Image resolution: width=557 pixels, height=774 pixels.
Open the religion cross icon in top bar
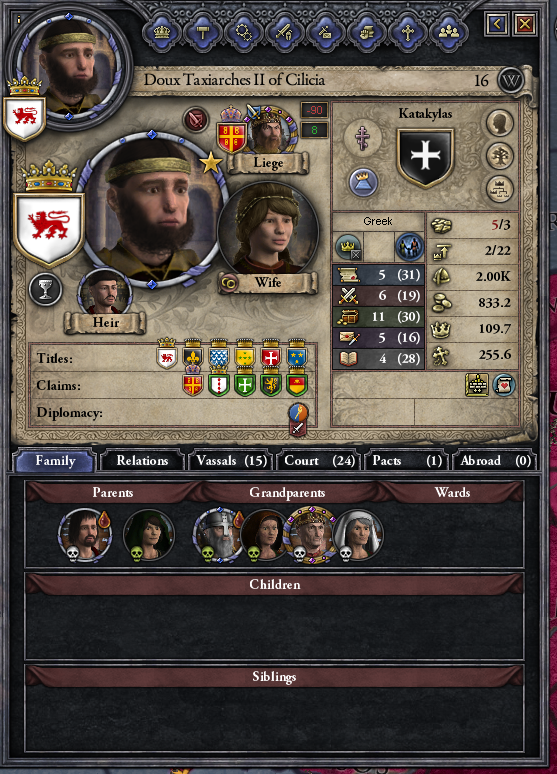coord(407,33)
